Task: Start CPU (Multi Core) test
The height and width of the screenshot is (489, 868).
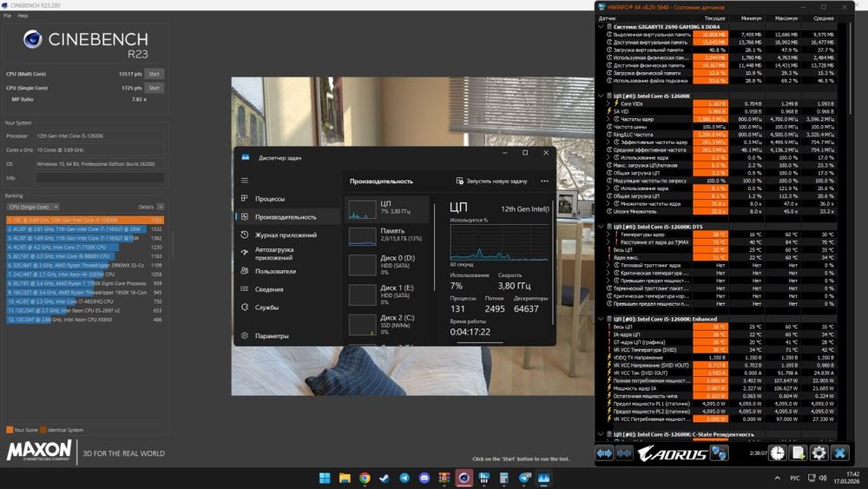Action: pos(154,74)
